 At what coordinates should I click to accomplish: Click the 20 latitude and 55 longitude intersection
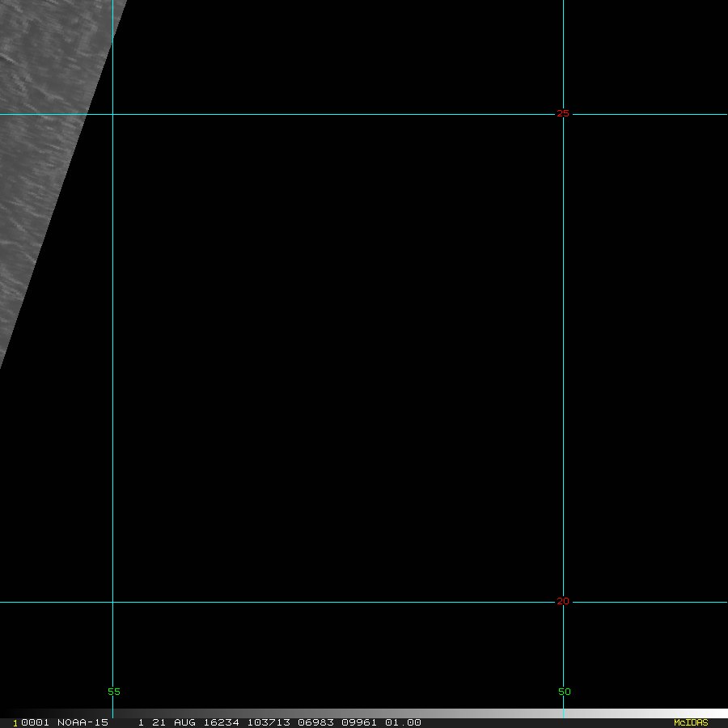(x=112, y=602)
